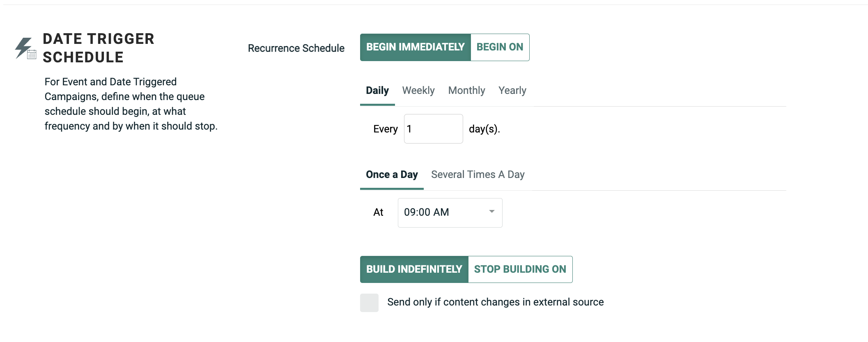This screenshot has height=342, width=868.
Task: Switch to Several Times A Day
Action: pyautogui.click(x=478, y=175)
